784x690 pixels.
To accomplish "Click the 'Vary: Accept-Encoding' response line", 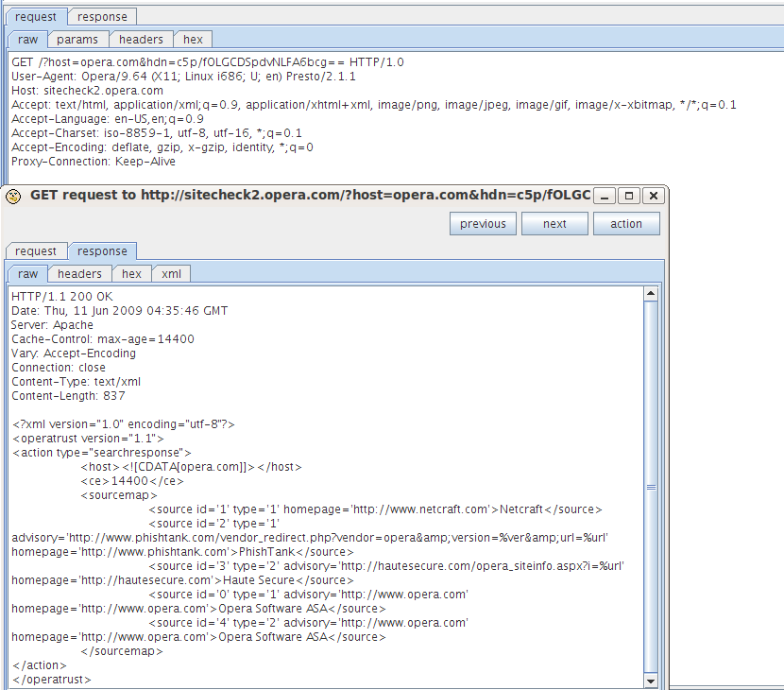I will tap(73, 354).
